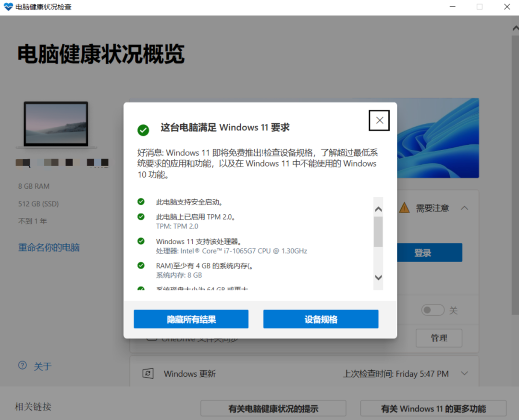Click the 'TPM: TPM 2.0' detail text
This screenshot has height=420, width=519.
coord(177,226)
